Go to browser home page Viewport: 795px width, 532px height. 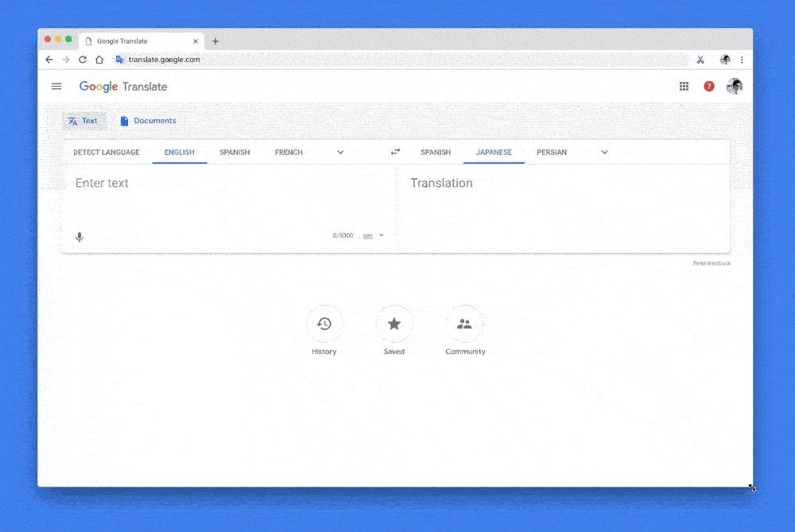pyautogui.click(x=99, y=60)
